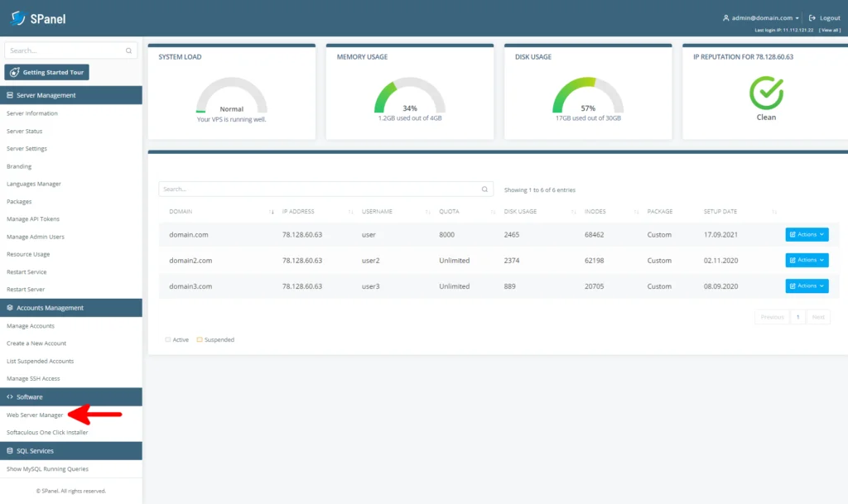Viewport: 848px width, 504px height.
Task: Click the Next pagination button
Action: point(818,316)
